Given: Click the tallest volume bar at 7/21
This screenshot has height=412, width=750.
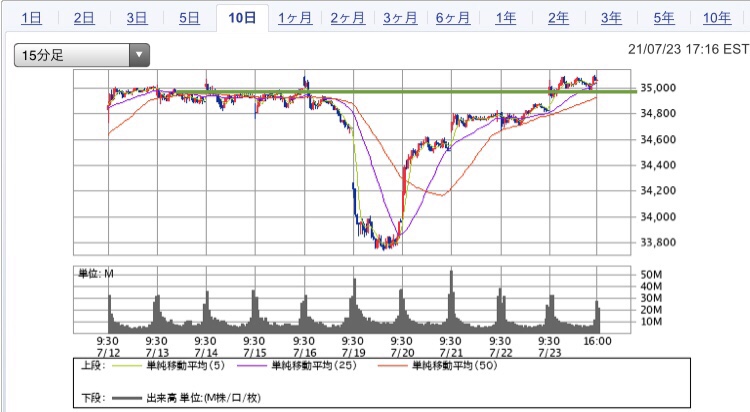Looking at the screenshot, I should 451,300.
